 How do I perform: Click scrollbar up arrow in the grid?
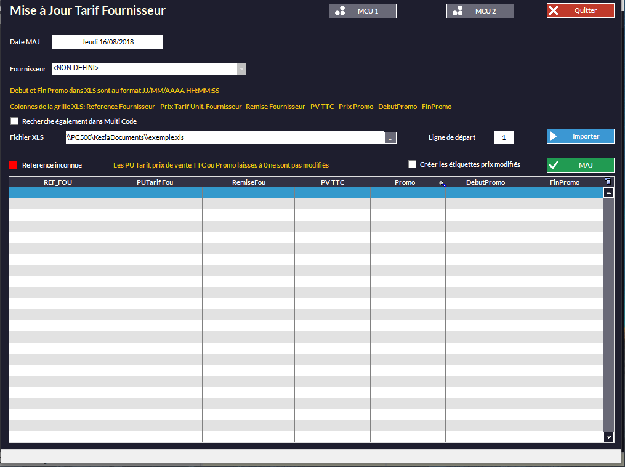pos(609,192)
